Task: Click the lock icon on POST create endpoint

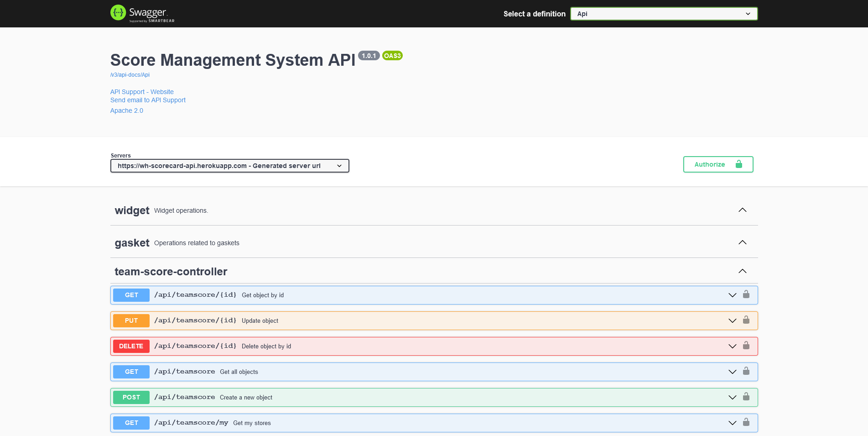Action: (x=746, y=397)
